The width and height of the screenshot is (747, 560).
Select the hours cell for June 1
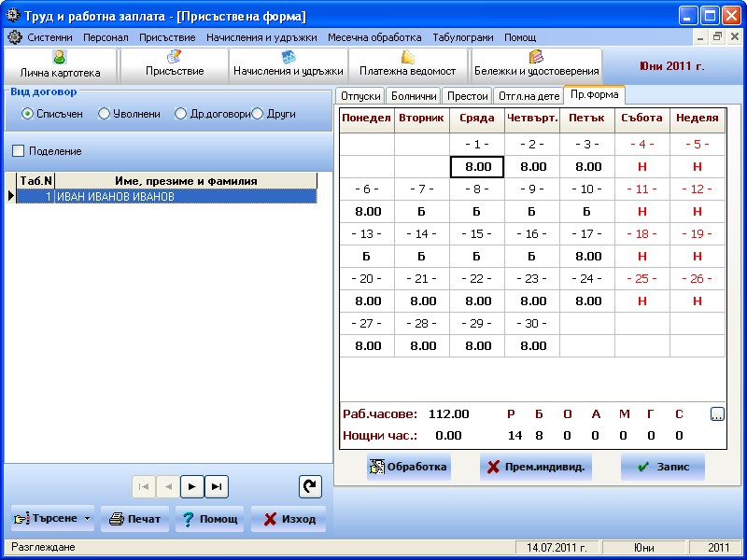pos(477,167)
